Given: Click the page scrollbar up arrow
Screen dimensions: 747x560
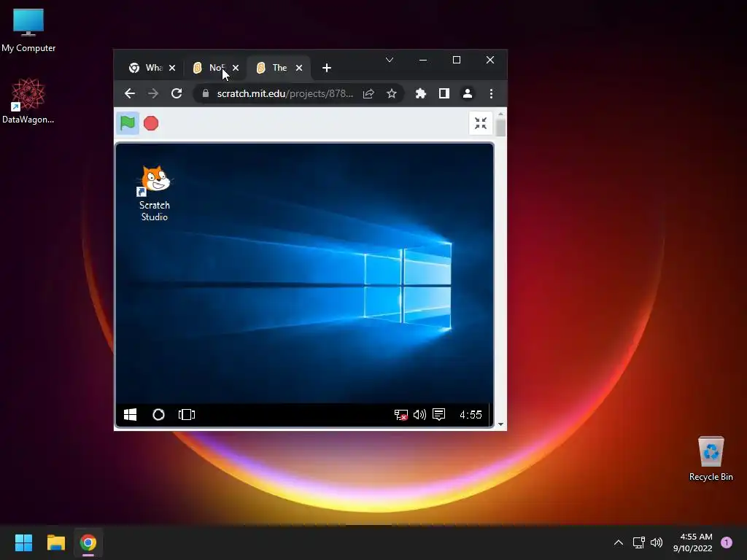Looking at the screenshot, I should tap(500, 114).
